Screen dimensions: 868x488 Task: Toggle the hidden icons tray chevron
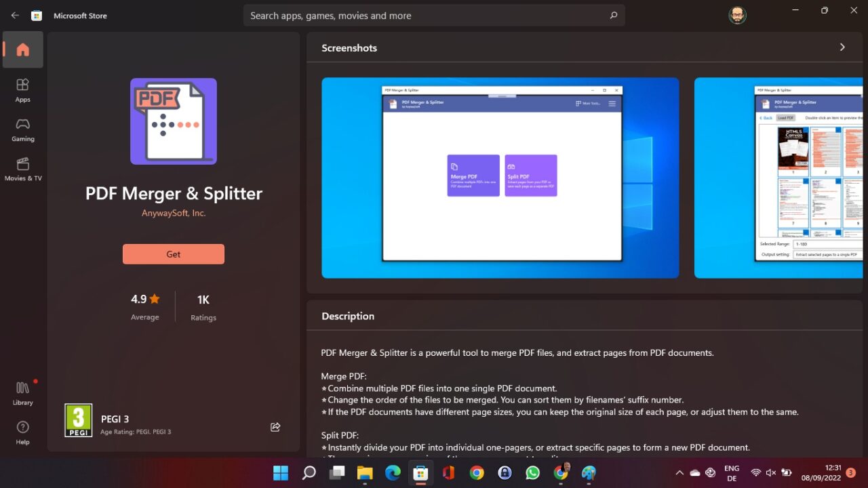click(679, 472)
